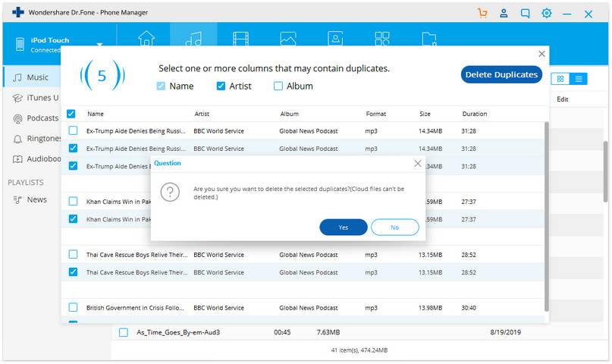Confirm deletion with Yes button
This screenshot has height=364, width=612.
point(344,227)
